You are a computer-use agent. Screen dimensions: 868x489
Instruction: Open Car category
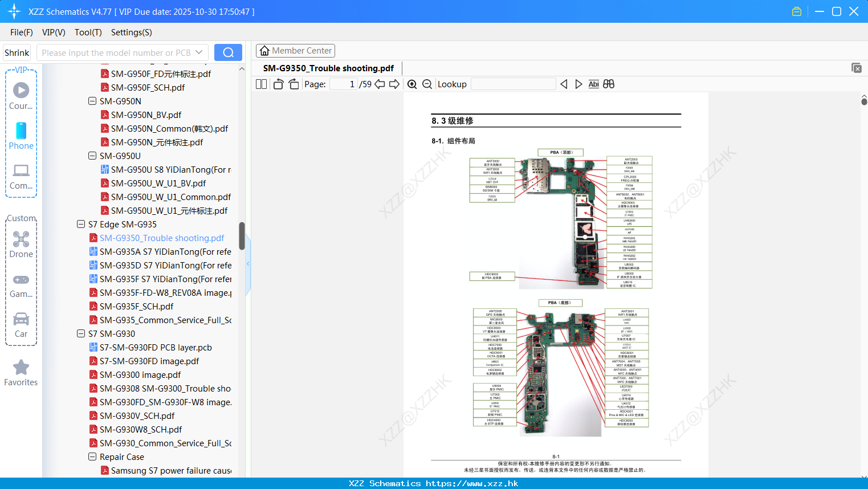point(21,325)
